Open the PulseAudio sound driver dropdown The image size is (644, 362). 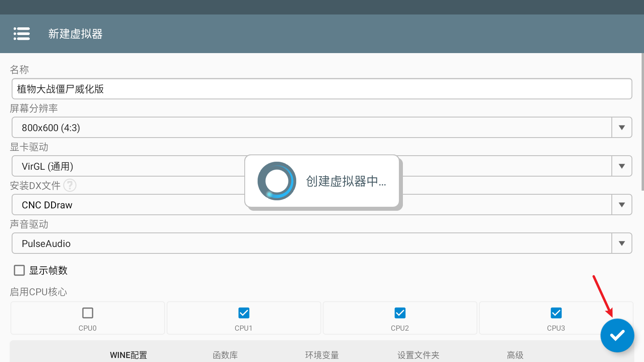tap(621, 243)
